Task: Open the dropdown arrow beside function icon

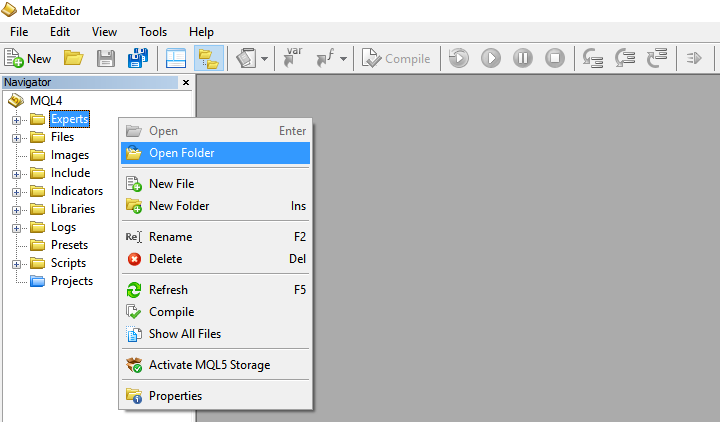Action: 343,59
